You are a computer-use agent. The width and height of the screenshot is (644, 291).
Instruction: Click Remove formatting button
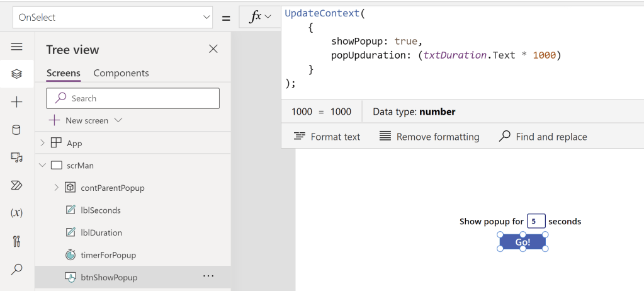coord(429,137)
